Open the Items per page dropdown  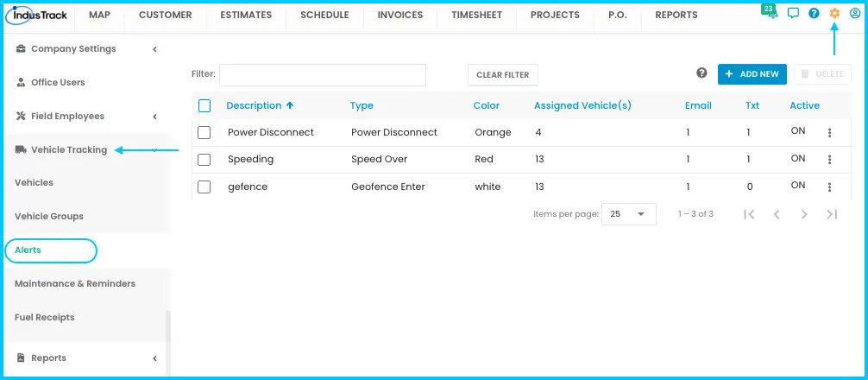click(x=629, y=214)
